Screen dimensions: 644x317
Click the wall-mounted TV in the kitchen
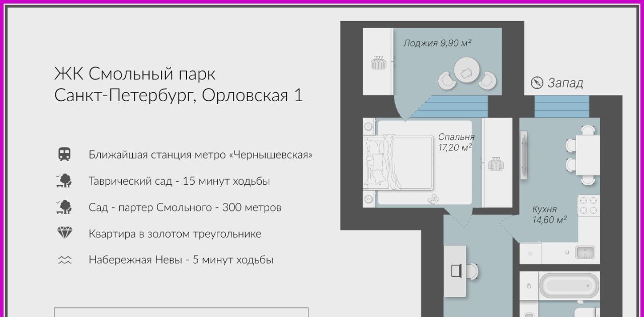tap(524, 154)
